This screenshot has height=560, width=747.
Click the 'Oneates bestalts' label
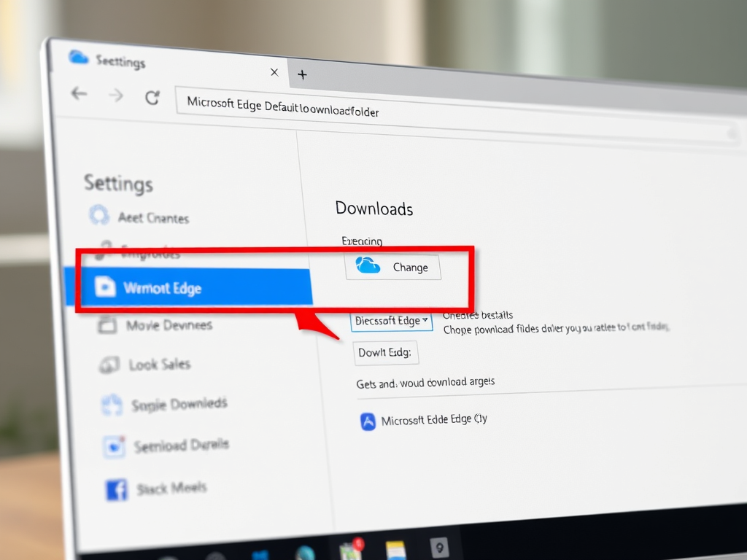pos(478,315)
